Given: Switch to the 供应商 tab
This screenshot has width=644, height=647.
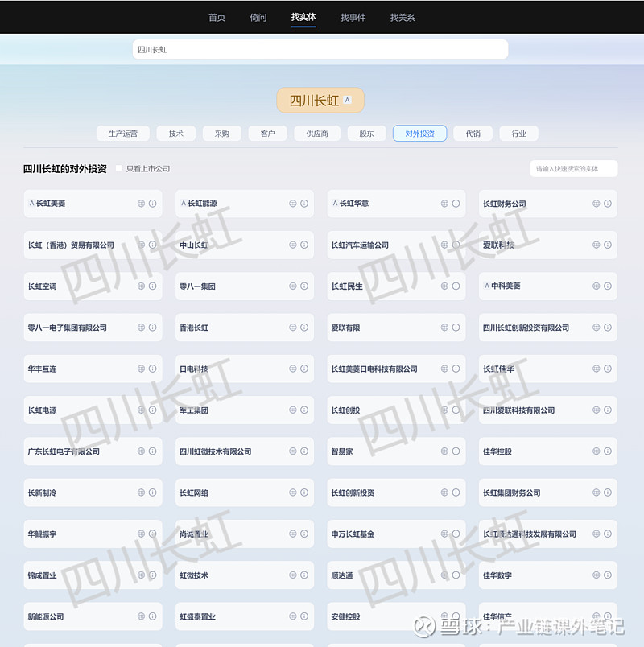Looking at the screenshot, I should click(x=317, y=134).
